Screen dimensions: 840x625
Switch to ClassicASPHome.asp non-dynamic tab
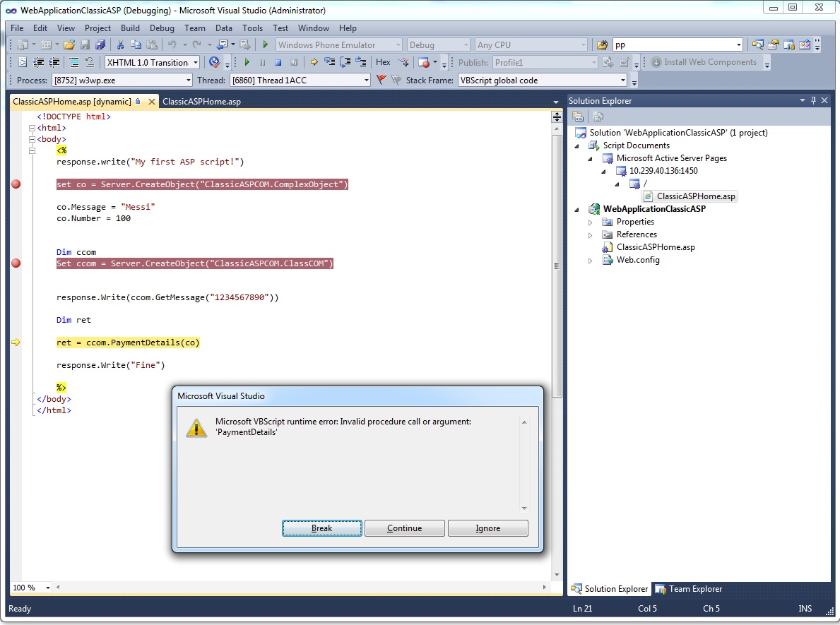[x=201, y=101]
